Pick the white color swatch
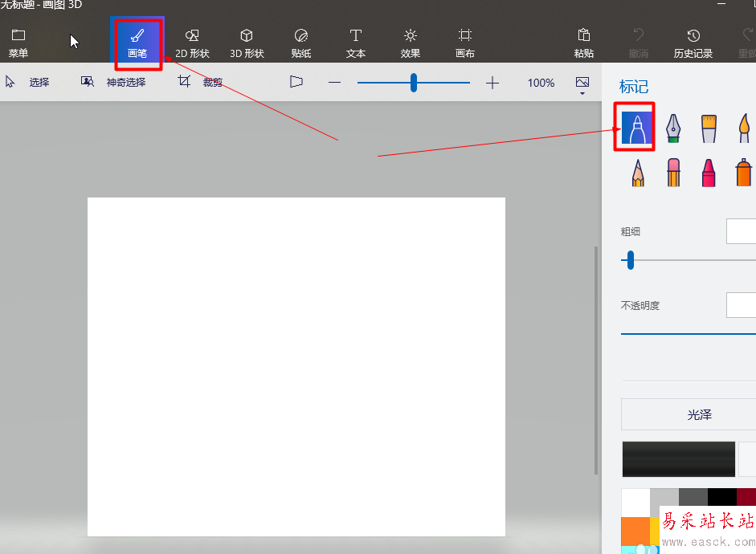This screenshot has width=756, height=554. point(635,503)
